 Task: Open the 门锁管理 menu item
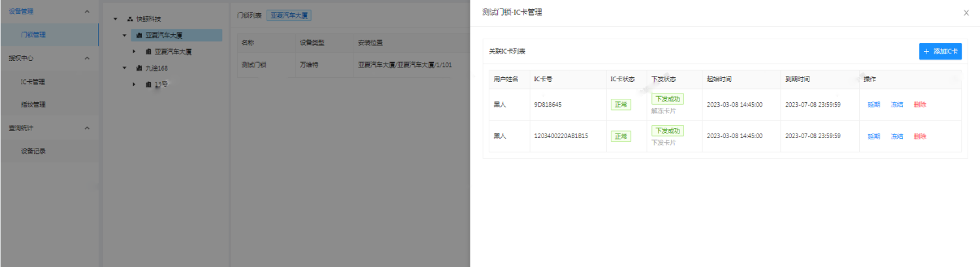[x=33, y=35]
